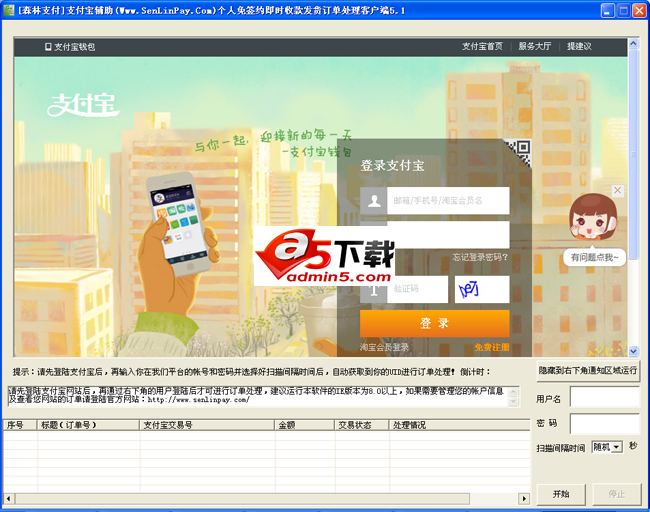Screen dimensions: 650x512
Task: Click the 免费注册 link
Action: (492, 347)
